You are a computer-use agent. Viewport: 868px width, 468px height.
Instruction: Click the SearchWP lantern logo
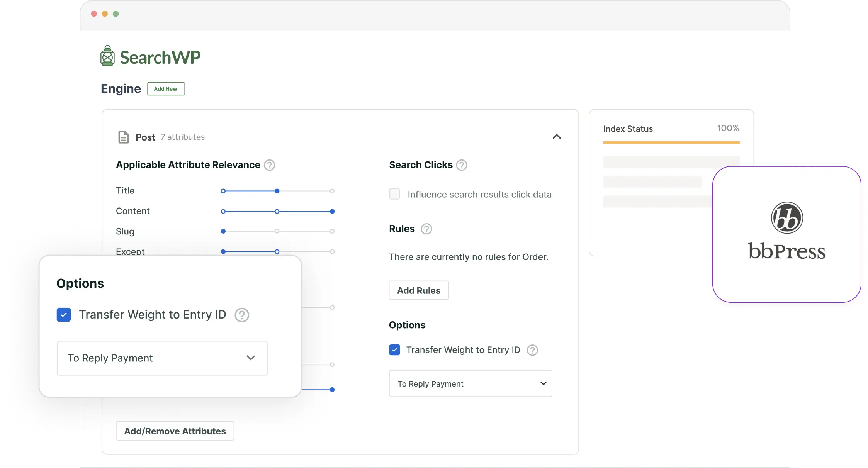107,56
